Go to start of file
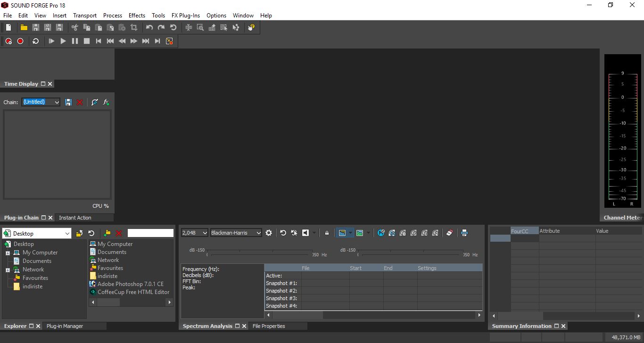The image size is (644, 343). (99, 41)
